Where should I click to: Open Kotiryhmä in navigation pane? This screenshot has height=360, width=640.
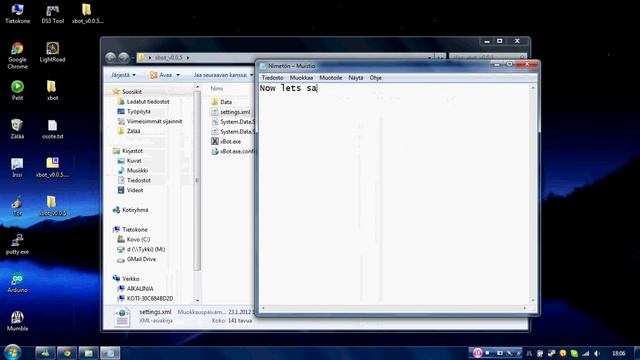tap(131, 210)
